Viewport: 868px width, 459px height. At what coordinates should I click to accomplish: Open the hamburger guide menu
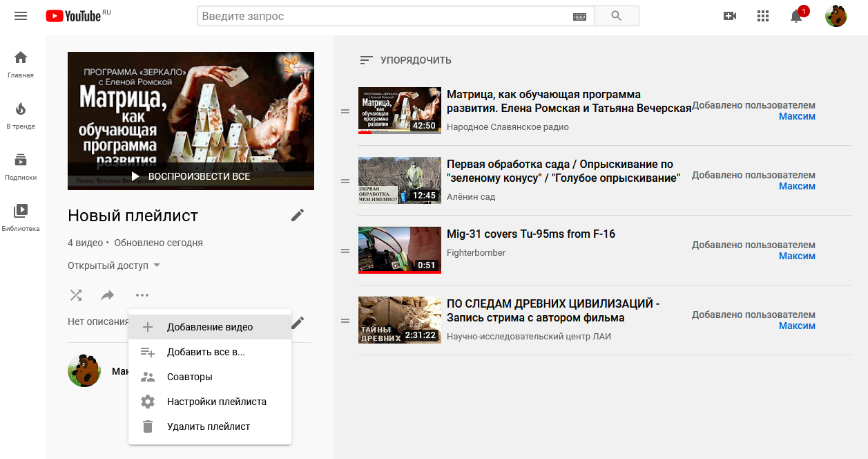click(x=21, y=16)
